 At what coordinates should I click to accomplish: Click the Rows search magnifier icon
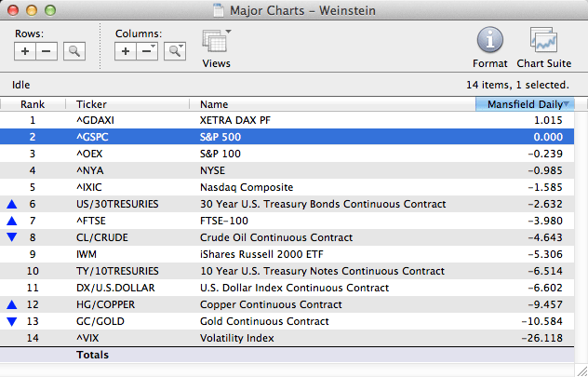point(73,52)
